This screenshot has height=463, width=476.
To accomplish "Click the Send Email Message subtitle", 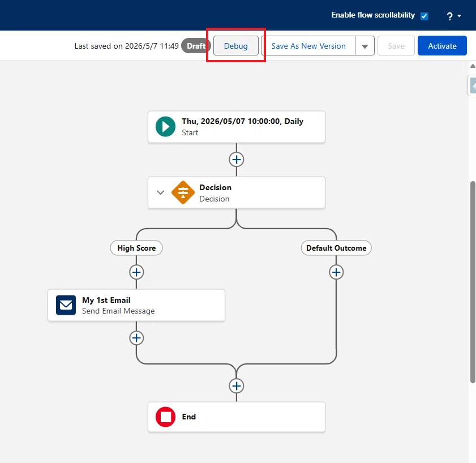I will click(x=118, y=311).
